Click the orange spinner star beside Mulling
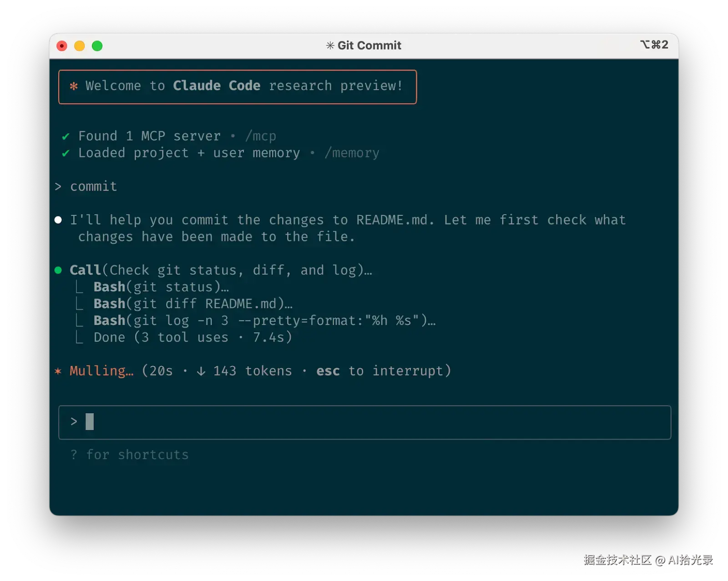Screen dimensions: 728x581 [58, 371]
